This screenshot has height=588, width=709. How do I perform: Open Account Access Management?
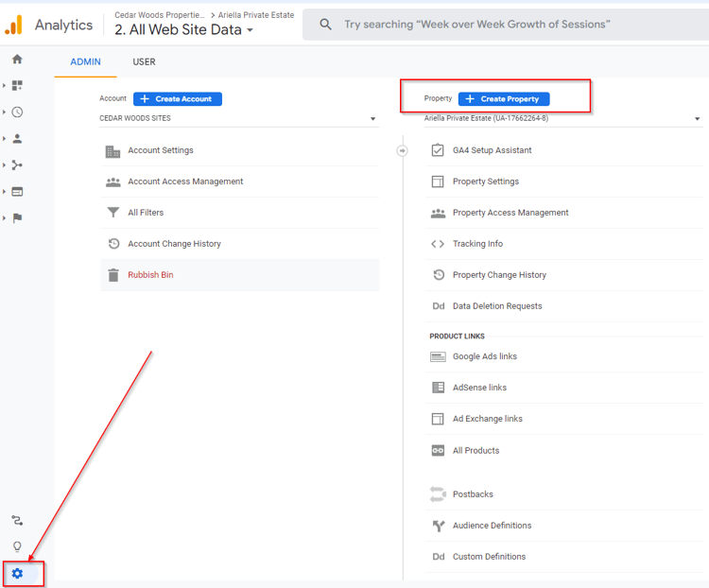pos(240,182)
